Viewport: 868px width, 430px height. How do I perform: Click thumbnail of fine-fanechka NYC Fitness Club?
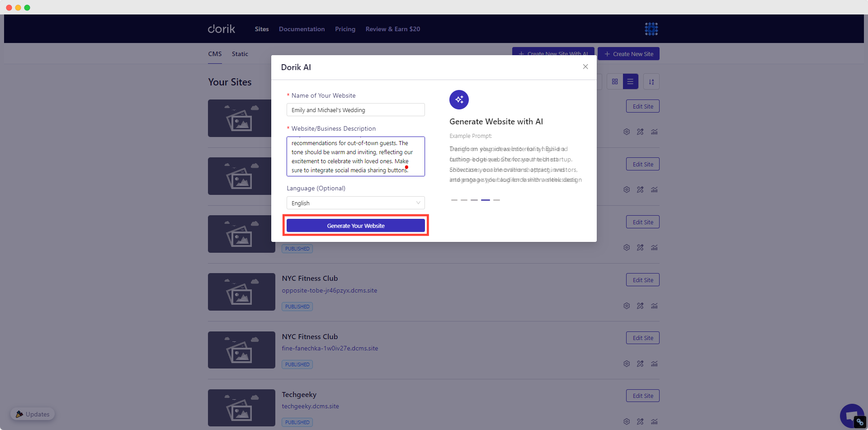241,350
